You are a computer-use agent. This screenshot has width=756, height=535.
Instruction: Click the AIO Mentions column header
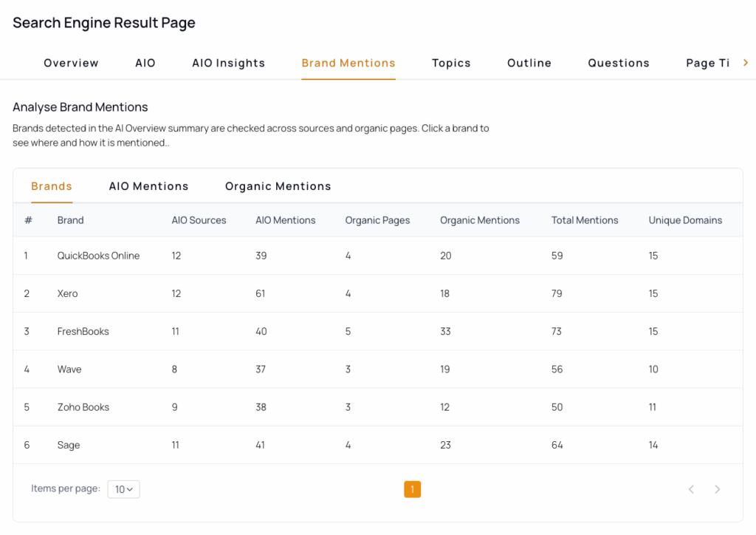tap(286, 220)
